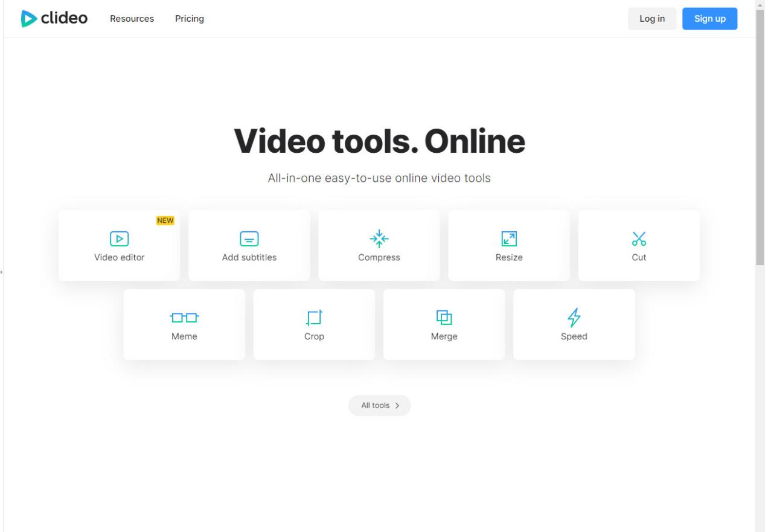Image resolution: width=765 pixels, height=532 pixels.
Task: Click the NEW badge on Video editor
Action: [165, 221]
